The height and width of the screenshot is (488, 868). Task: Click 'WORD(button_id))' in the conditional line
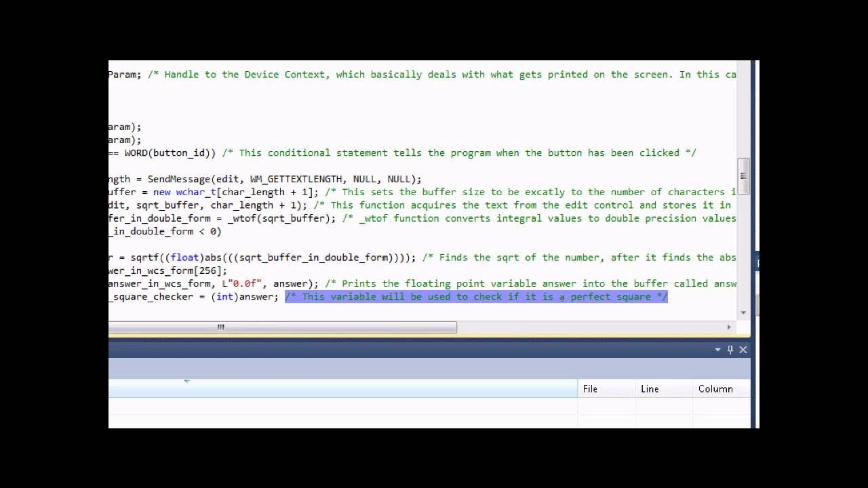pos(170,153)
